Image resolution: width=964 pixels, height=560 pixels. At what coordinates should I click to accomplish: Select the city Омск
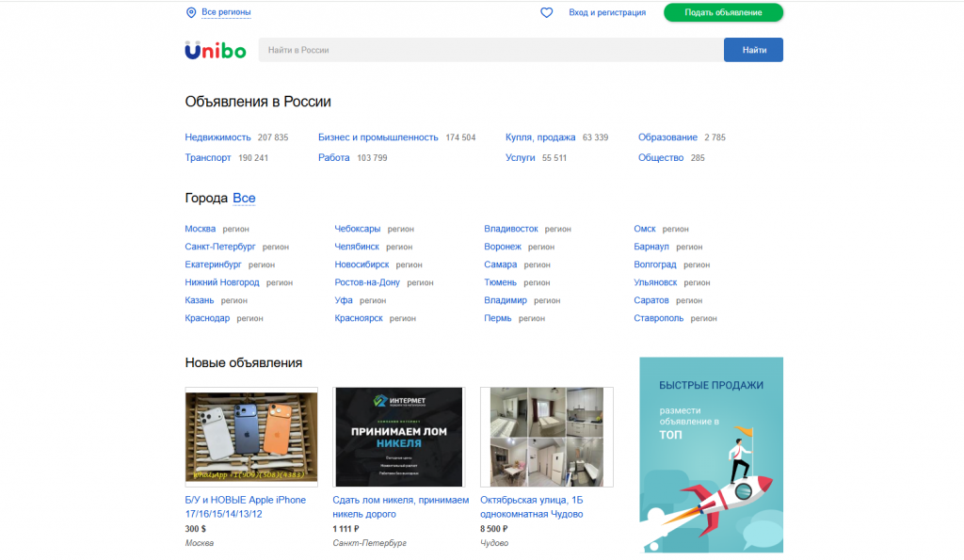tap(644, 229)
